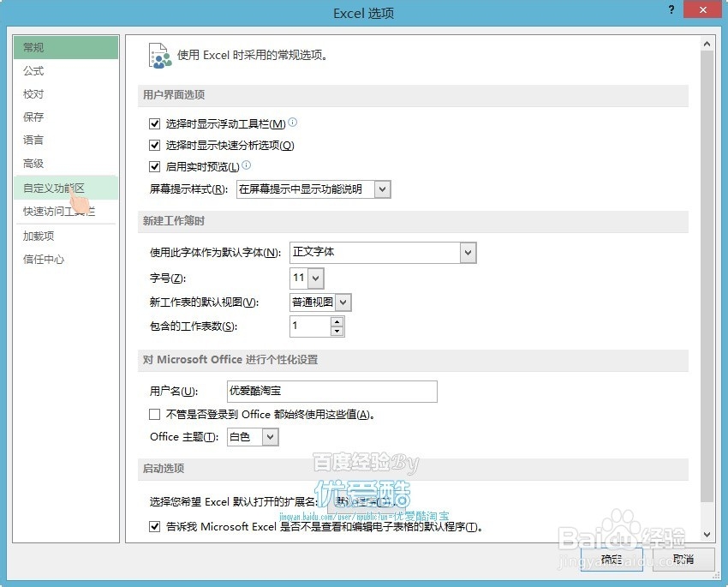Toggle 选择时显示快速分析选项 checkbox
The image size is (728, 587).
click(x=155, y=146)
